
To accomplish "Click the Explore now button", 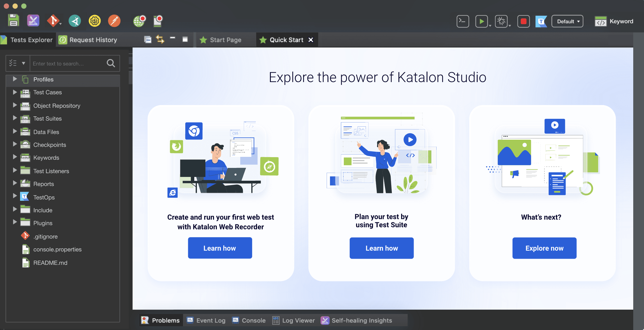I will [544, 248].
